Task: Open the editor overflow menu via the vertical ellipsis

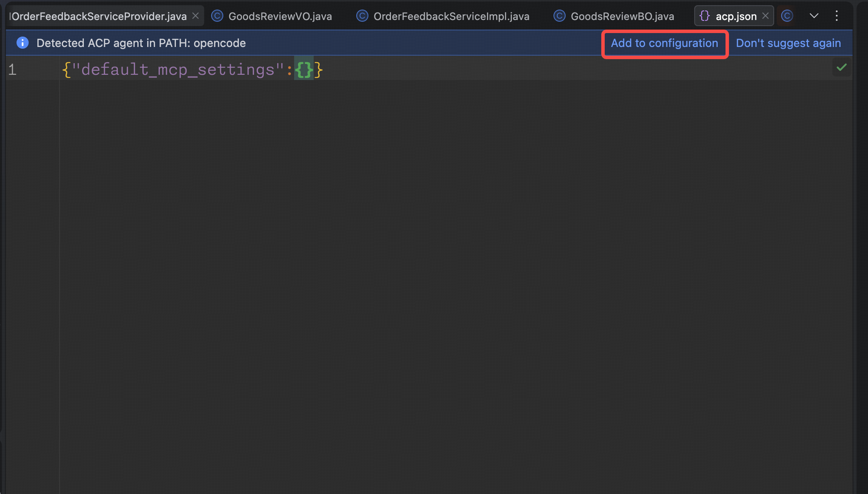Action: (836, 16)
